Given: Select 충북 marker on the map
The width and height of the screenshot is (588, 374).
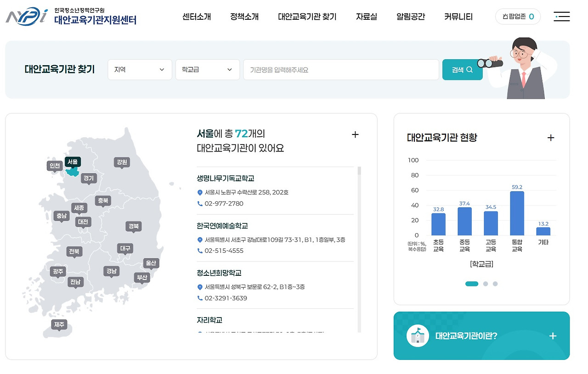Looking at the screenshot, I should (103, 201).
